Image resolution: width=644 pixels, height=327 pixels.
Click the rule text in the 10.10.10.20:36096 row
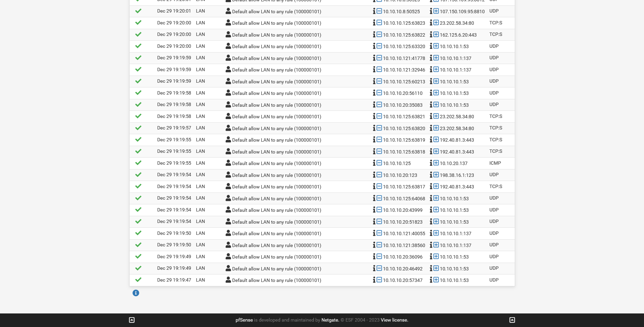click(276, 257)
